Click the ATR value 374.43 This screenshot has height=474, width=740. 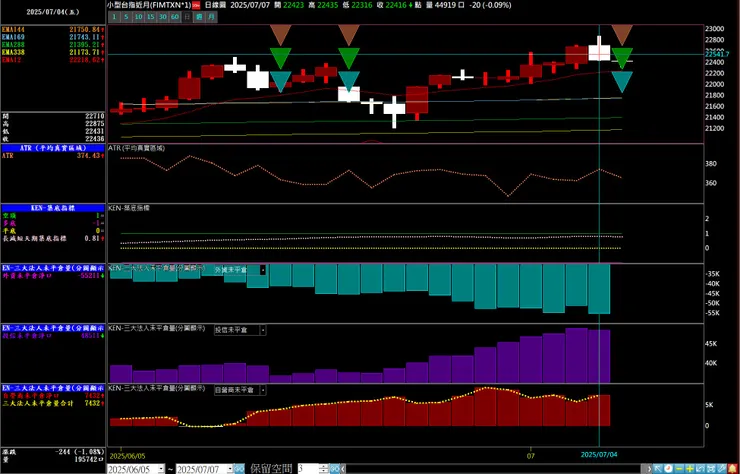coord(88,155)
